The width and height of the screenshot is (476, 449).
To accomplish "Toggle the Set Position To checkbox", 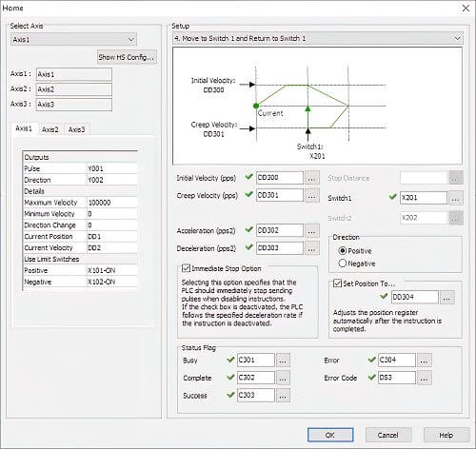I will pyautogui.click(x=337, y=283).
